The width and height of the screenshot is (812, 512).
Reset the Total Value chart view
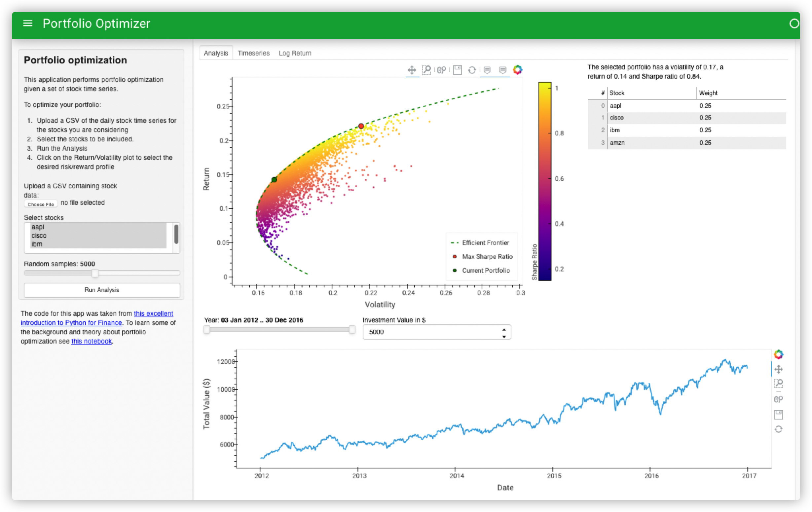coord(778,429)
